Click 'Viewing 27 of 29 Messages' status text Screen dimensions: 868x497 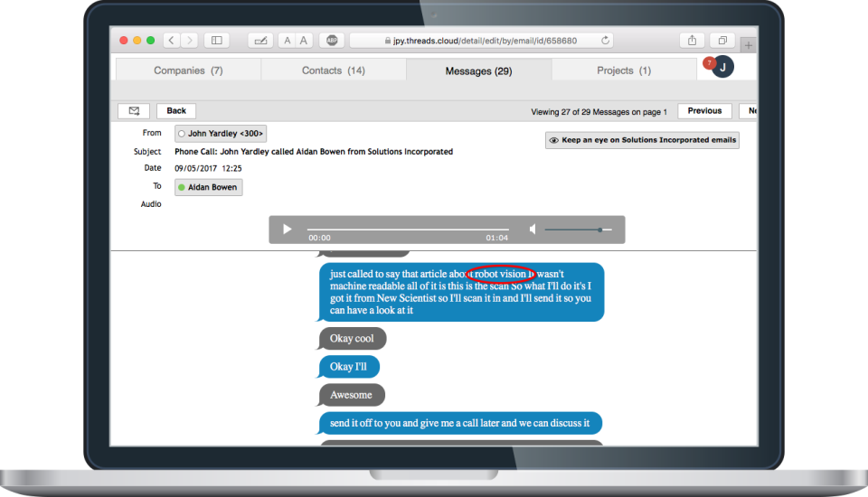(x=599, y=112)
